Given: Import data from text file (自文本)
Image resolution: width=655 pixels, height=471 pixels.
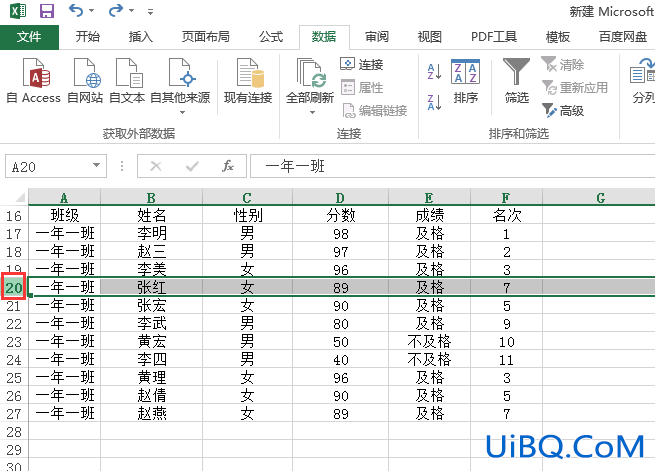Looking at the screenshot, I should [127, 81].
